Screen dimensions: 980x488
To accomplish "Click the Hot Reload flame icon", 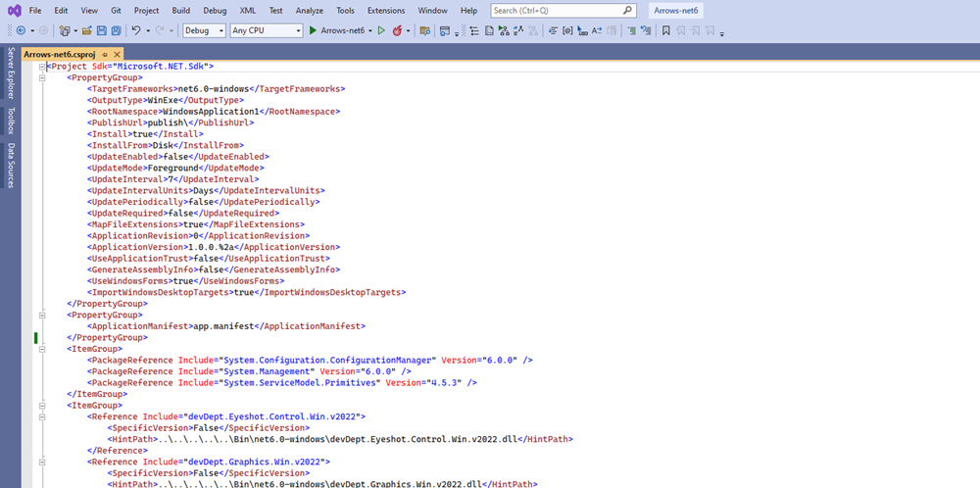I will (398, 30).
